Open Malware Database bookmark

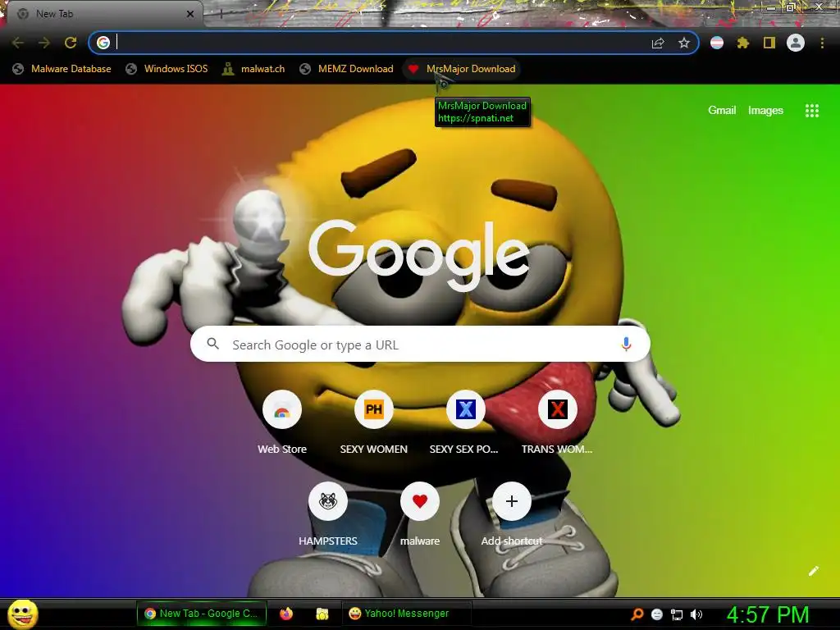(x=62, y=69)
